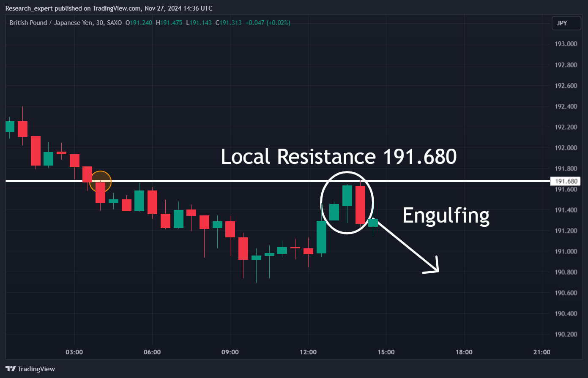Click the British Pound / Japanese Yen symbol title
The image size is (588, 378).
(51, 23)
